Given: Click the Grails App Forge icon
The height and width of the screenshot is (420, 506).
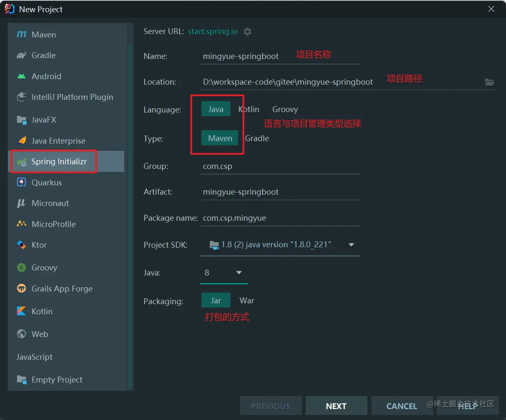Looking at the screenshot, I should click(21, 289).
